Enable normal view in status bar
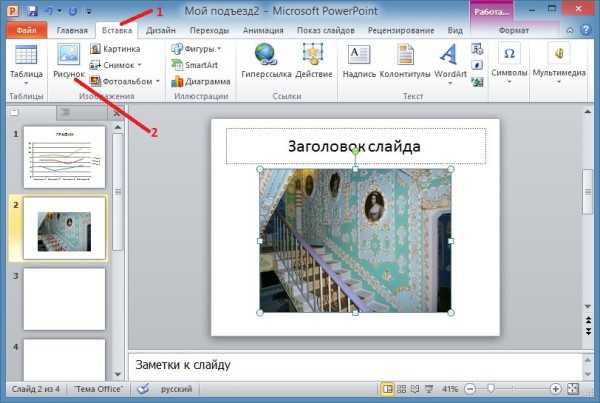The image size is (600, 403). click(387, 388)
